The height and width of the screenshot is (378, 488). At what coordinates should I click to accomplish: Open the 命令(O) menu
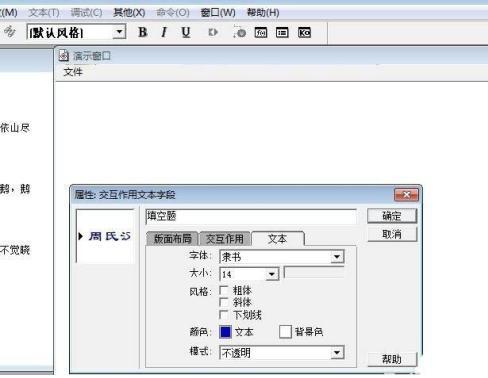click(173, 13)
